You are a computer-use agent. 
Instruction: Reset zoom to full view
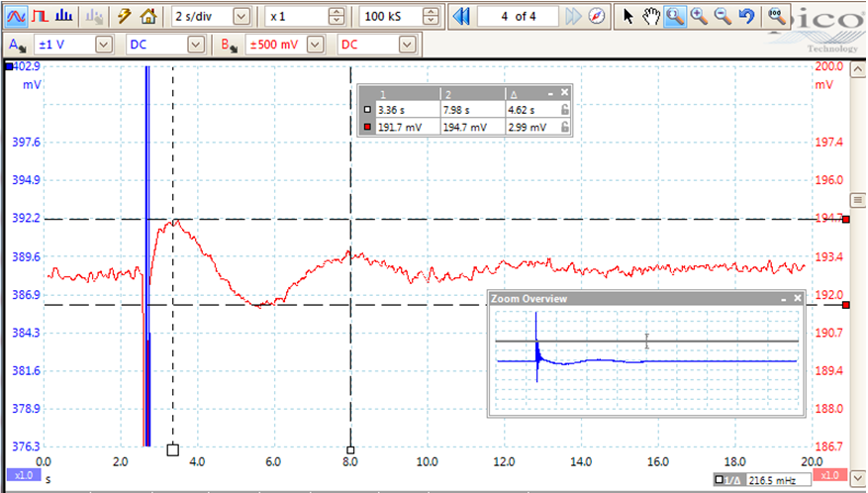(776, 16)
